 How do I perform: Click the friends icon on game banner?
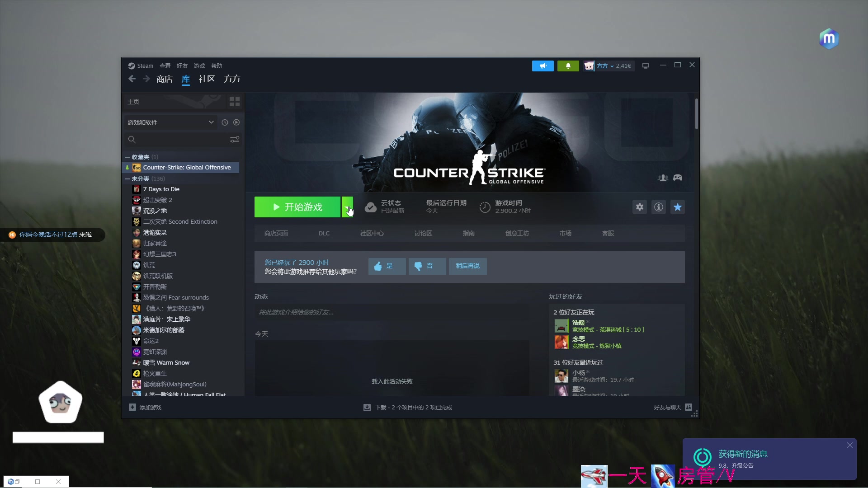663,178
